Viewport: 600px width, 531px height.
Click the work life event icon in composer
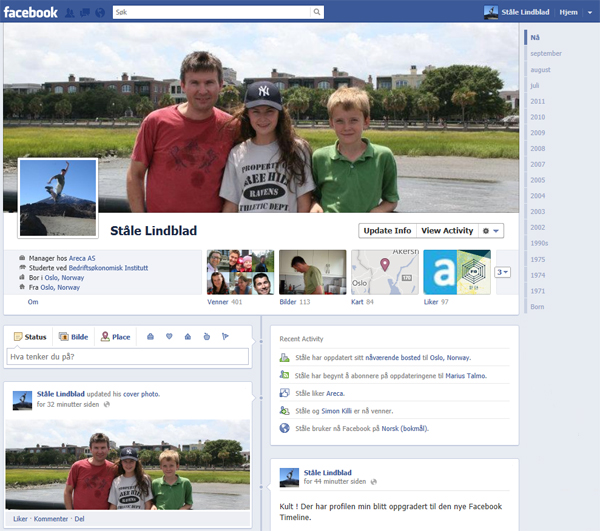pos(150,336)
